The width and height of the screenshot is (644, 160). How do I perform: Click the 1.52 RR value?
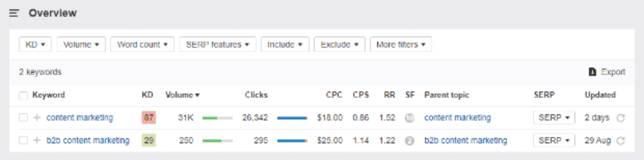click(387, 118)
